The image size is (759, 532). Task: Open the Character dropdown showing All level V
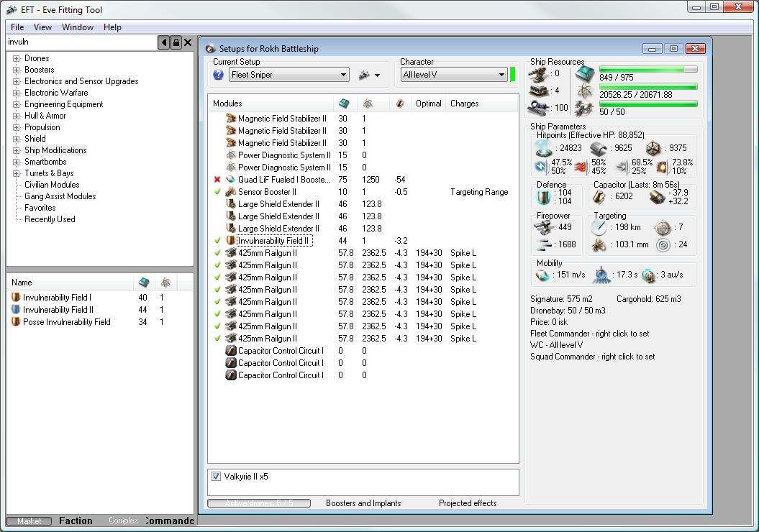click(453, 75)
